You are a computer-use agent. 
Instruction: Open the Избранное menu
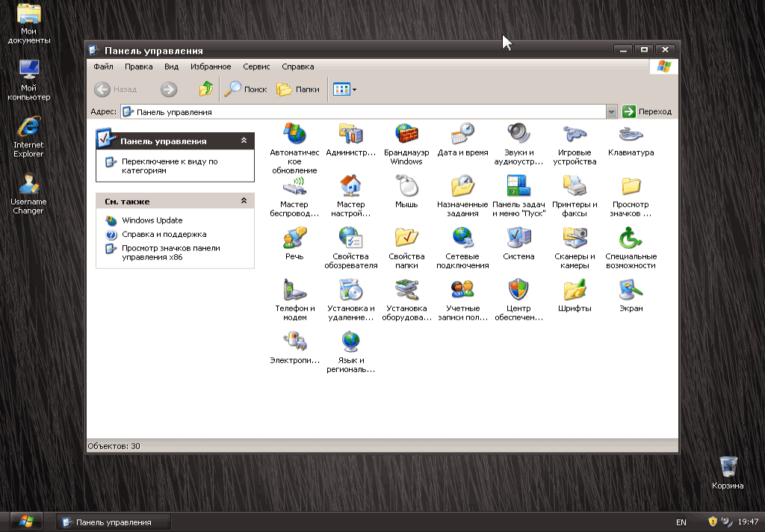[211, 66]
